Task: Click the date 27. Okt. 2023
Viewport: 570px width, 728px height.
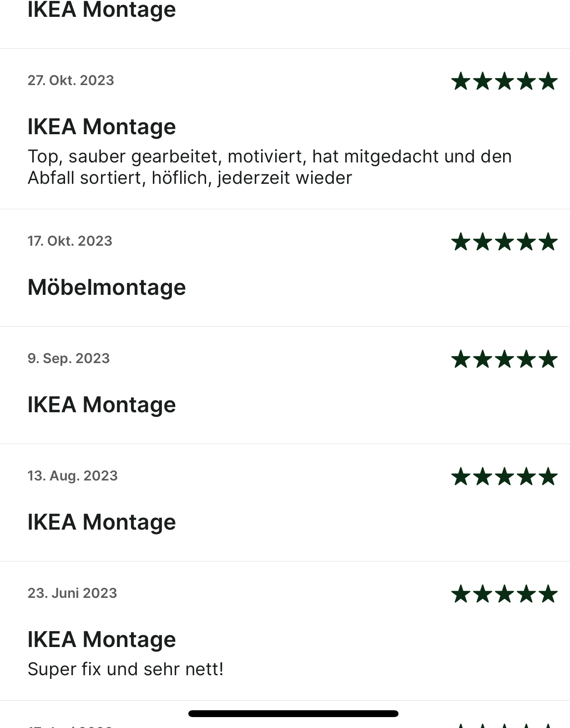Action: click(71, 81)
